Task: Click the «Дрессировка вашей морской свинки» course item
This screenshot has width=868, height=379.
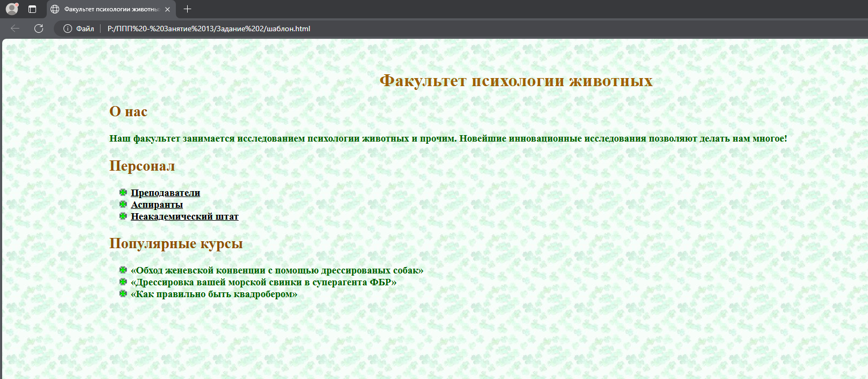Action: click(x=264, y=282)
